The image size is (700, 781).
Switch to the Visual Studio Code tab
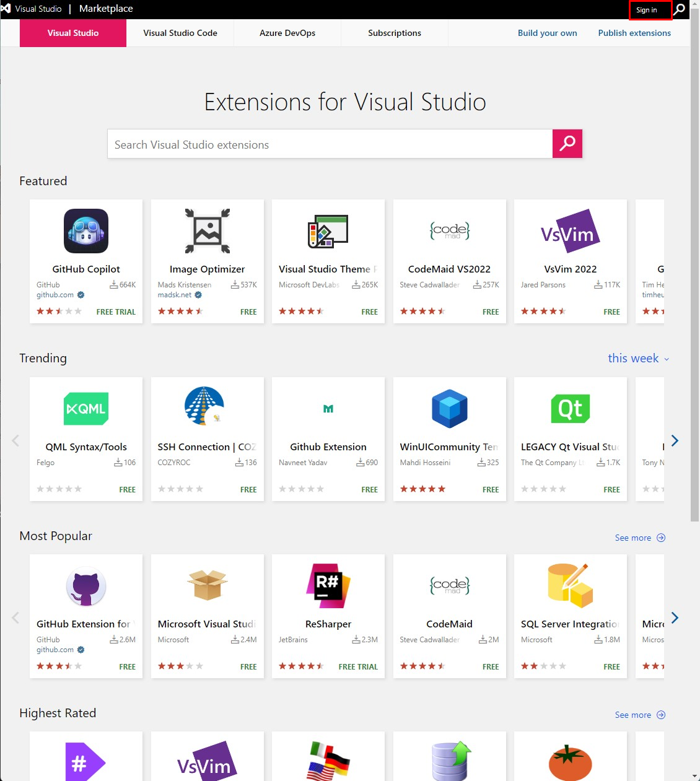click(x=180, y=33)
